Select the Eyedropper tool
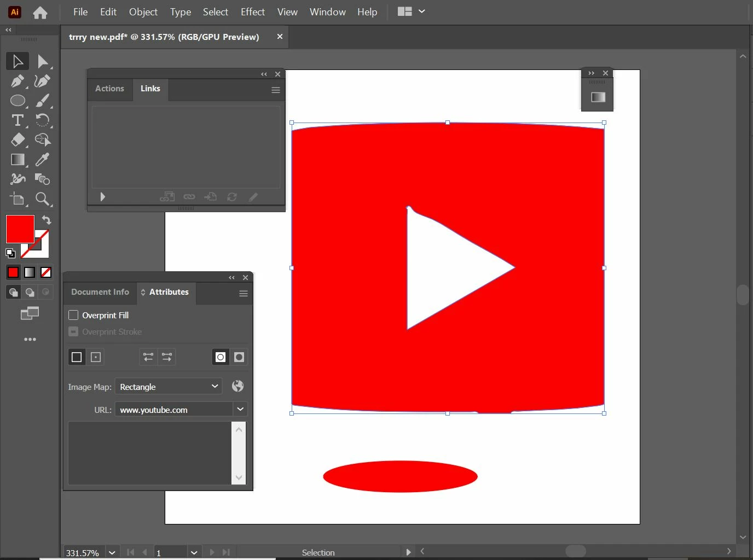The width and height of the screenshot is (753, 560). coord(42,160)
